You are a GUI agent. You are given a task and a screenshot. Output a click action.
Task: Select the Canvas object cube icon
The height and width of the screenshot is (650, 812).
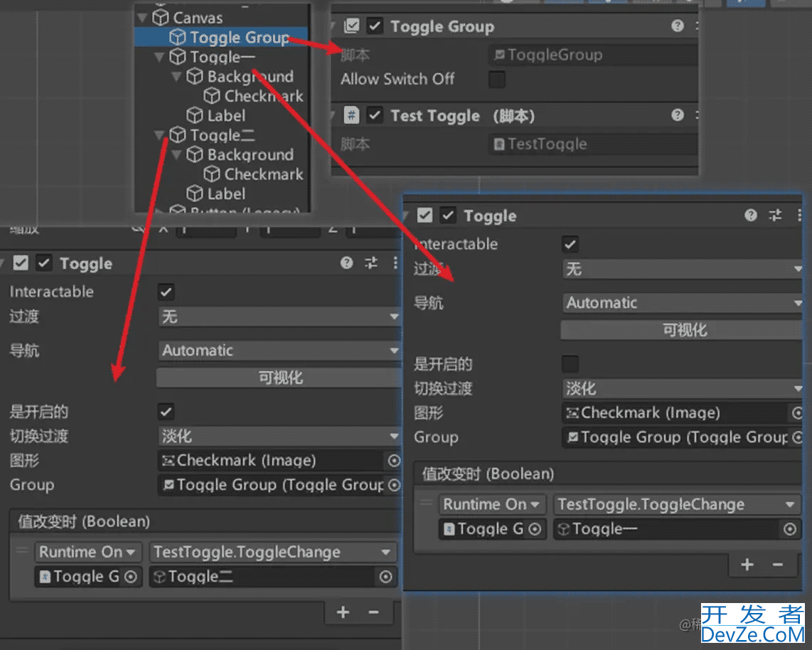[161, 18]
